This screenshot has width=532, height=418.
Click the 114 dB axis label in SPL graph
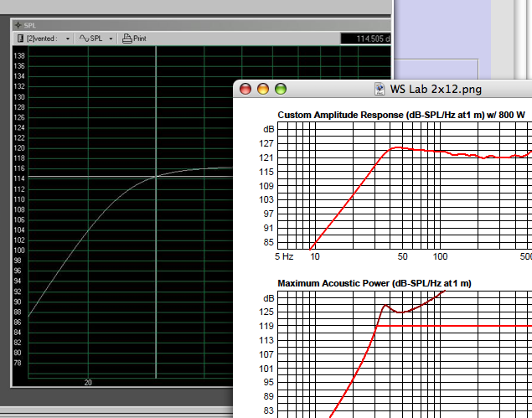(x=19, y=178)
